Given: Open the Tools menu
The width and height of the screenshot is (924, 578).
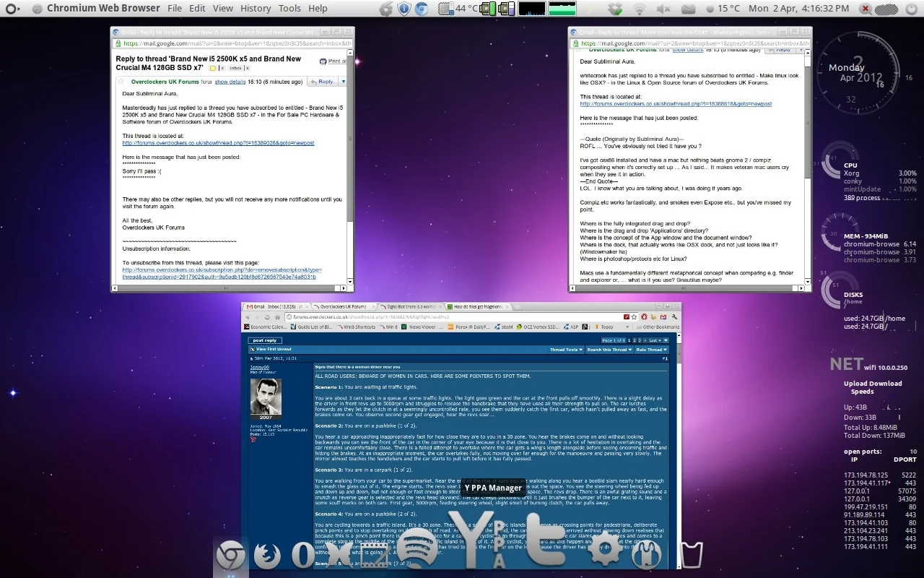Looking at the screenshot, I should [x=289, y=9].
